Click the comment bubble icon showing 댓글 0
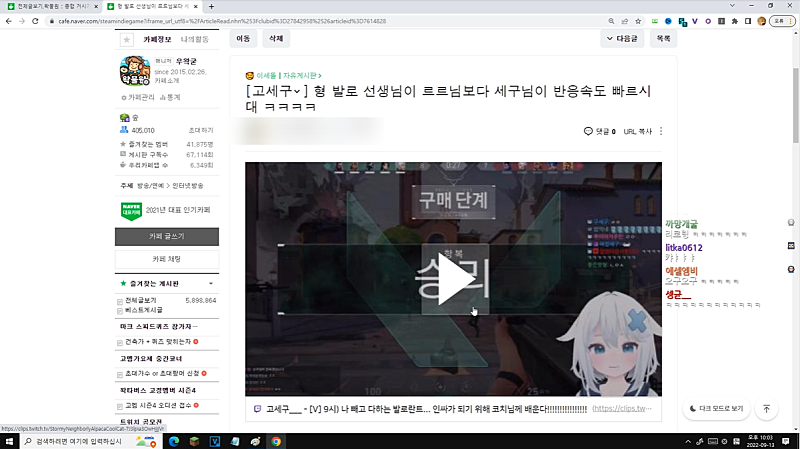 coord(588,131)
